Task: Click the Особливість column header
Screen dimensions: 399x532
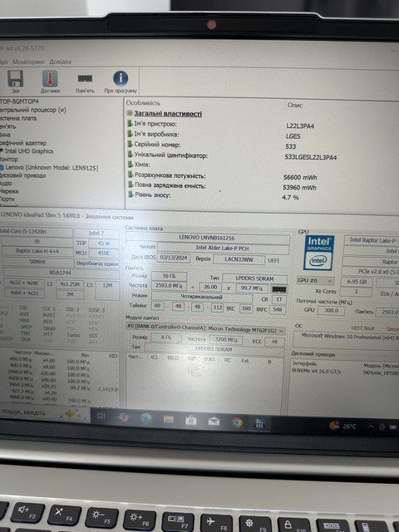Action: [143, 103]
